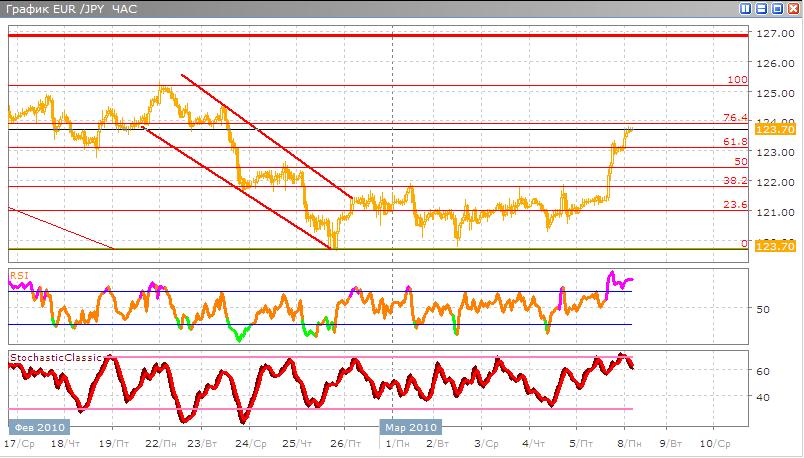Select the Fibonacci 38.2 level label
This screenshot has height=458, width=804.
[x=735, y=181]
